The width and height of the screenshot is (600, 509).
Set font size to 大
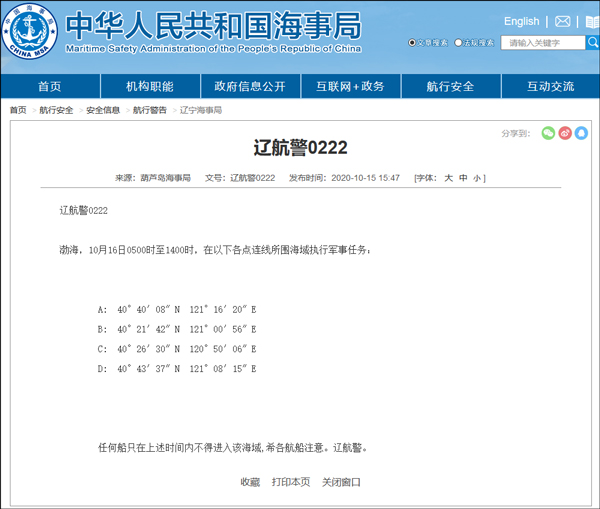(448, 178)
